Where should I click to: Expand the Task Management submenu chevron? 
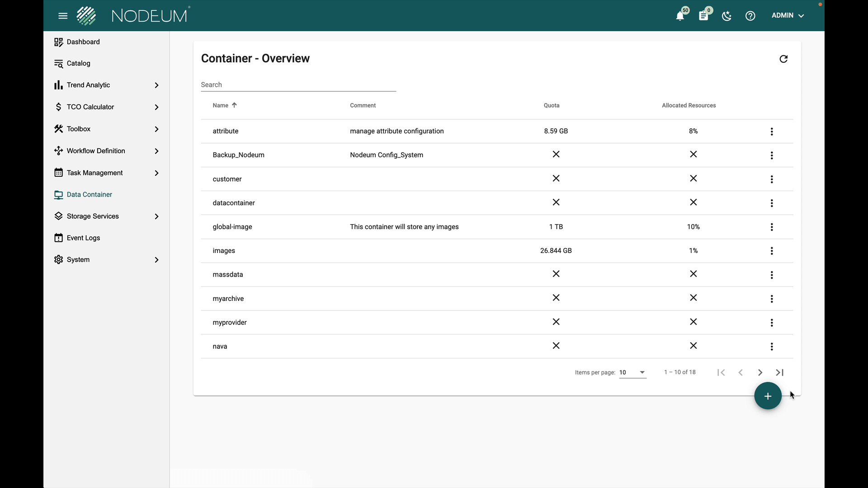pos(156,173)
